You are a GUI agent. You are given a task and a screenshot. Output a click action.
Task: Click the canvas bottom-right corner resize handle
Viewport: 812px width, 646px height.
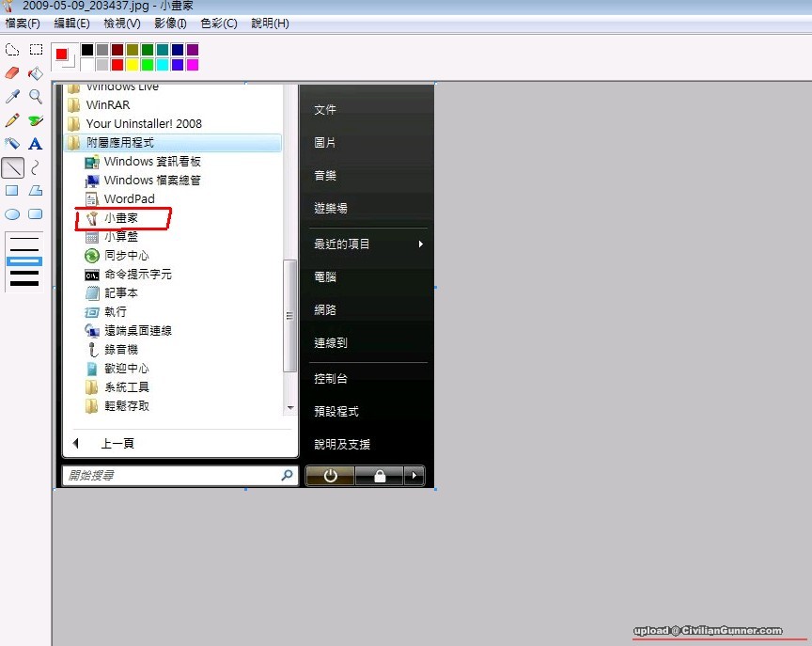(435, 489)
